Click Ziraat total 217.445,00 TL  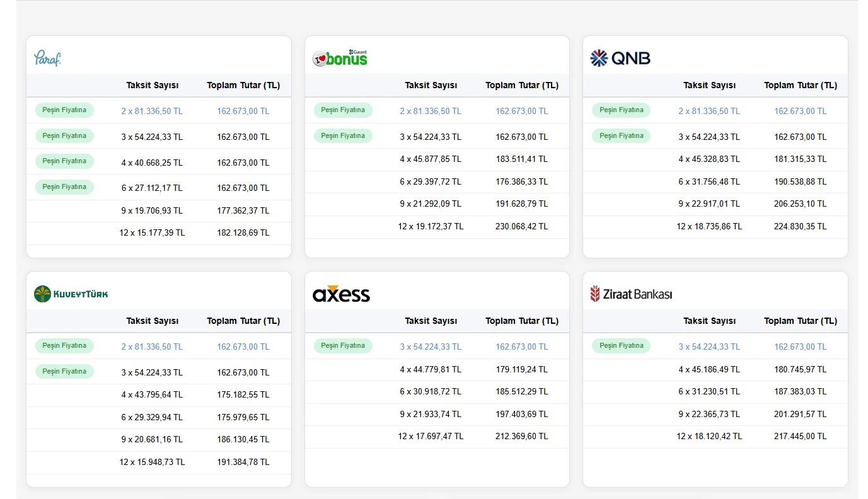pos(800,436)
